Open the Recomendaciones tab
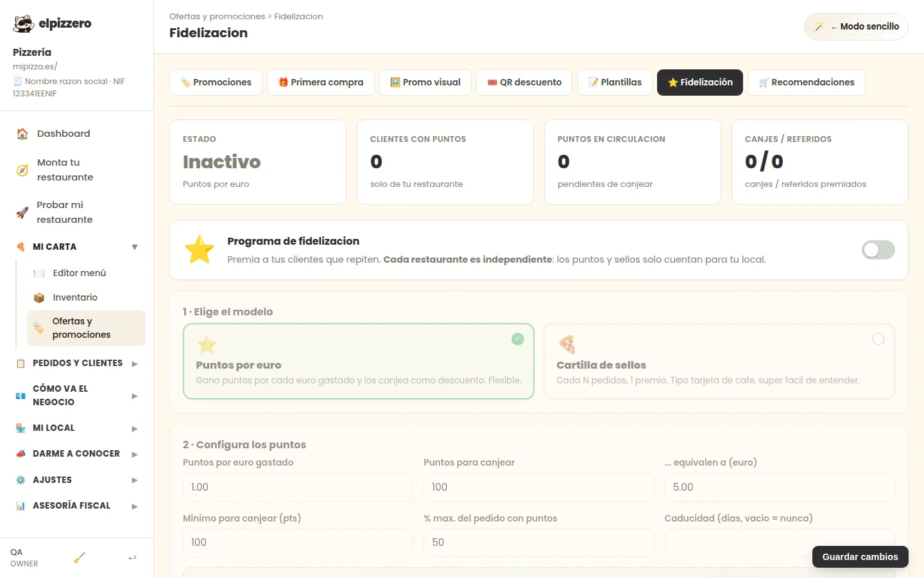The width and height of the screenshot is (924, 578). click(x=807, y=82)
